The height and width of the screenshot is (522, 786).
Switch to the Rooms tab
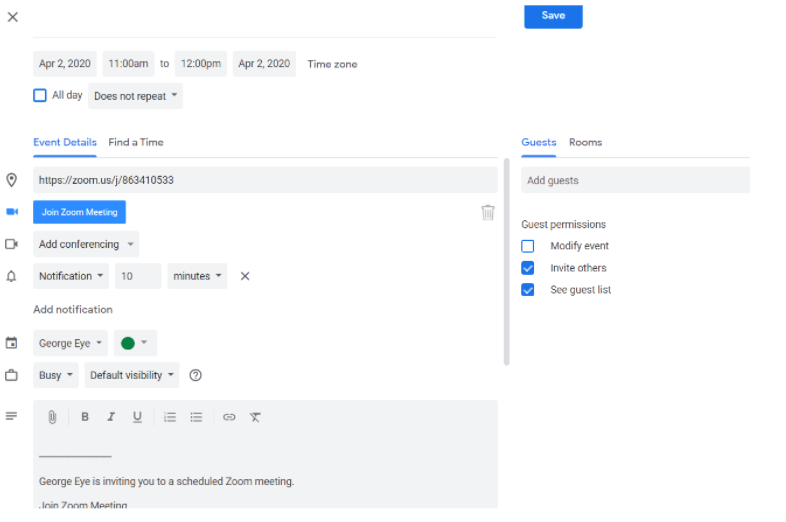coord(585,142)
